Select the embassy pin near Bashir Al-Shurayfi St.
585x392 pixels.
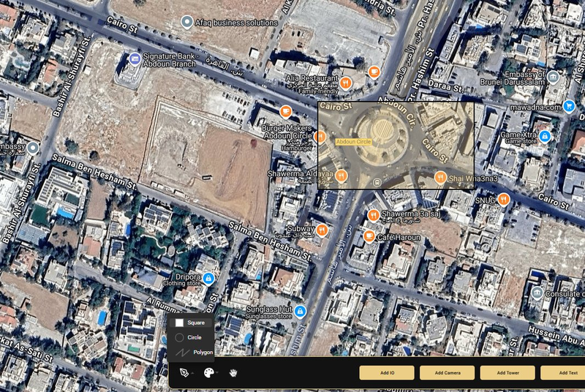[33, 148]
